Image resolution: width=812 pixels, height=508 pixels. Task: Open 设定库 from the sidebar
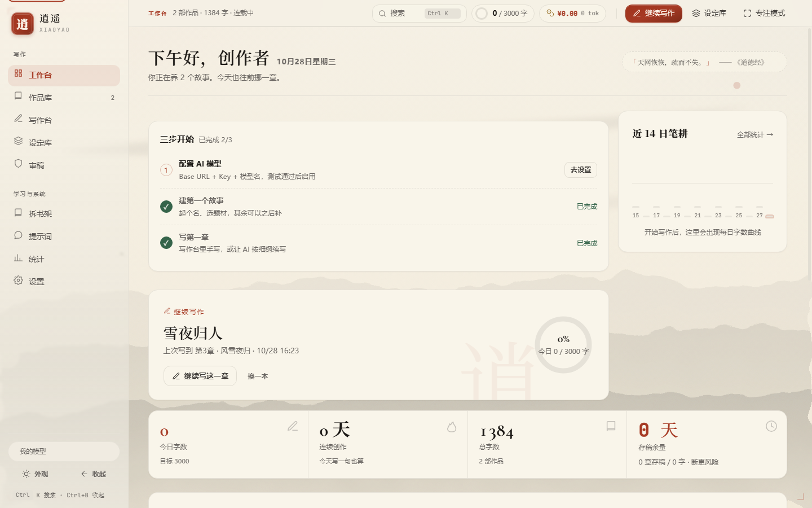click(x=64, y=143)
